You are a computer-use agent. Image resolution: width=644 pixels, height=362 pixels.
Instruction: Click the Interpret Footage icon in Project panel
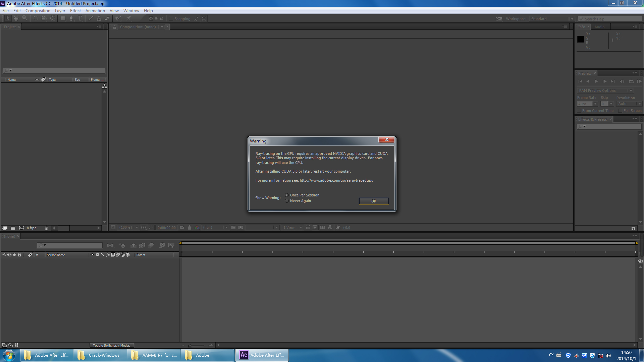tap(5, 228)
